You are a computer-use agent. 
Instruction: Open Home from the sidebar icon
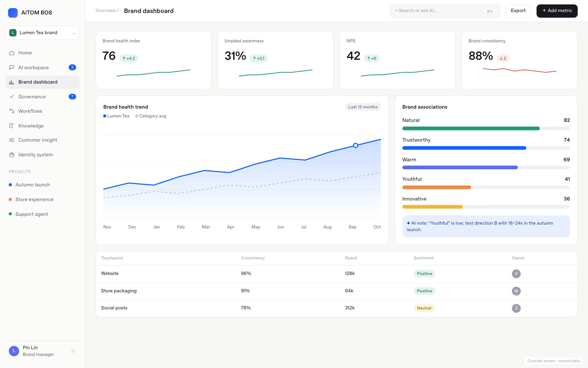[12, 53]
